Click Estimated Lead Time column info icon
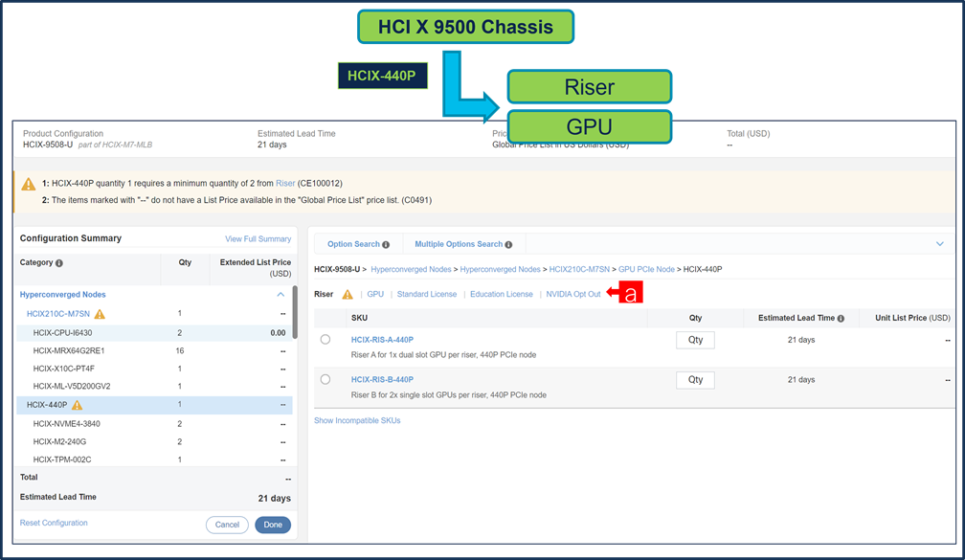Screen dimensions: 965x560 point(841,319)
